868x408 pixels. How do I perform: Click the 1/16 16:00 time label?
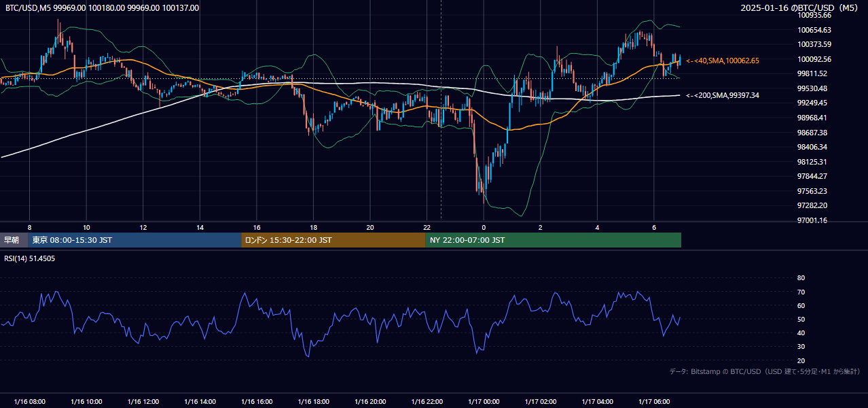pyautogui.click(x=257, y=402)
